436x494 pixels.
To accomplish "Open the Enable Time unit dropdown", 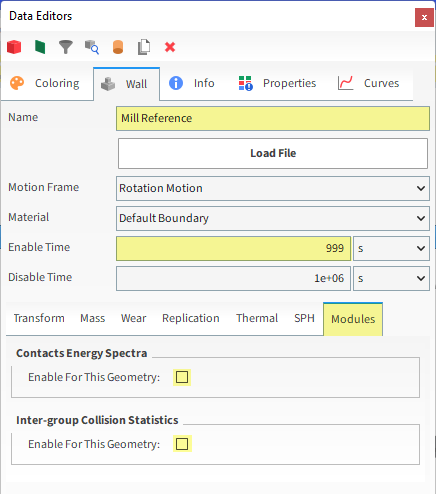I will point(391,248).
